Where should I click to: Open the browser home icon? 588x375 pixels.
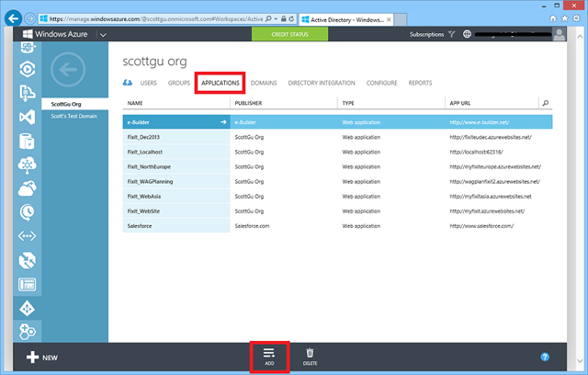coord(553,18)
